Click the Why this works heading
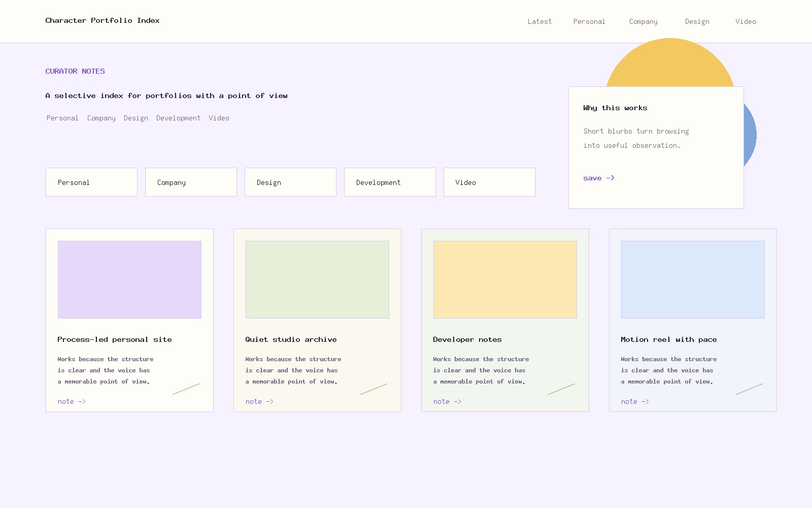Image resolution: width=812 pixels, height=508 pixels. click(x=615, y=108)
